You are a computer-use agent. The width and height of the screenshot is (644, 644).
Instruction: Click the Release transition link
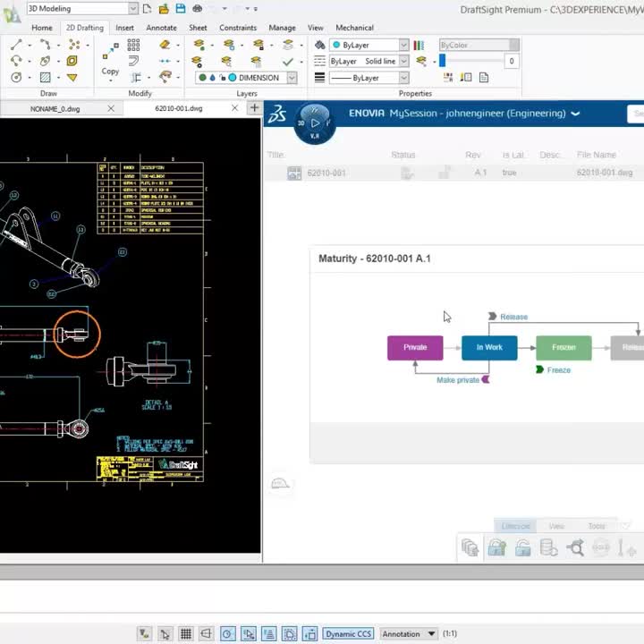pyautogui.click(x=513, y=317)
